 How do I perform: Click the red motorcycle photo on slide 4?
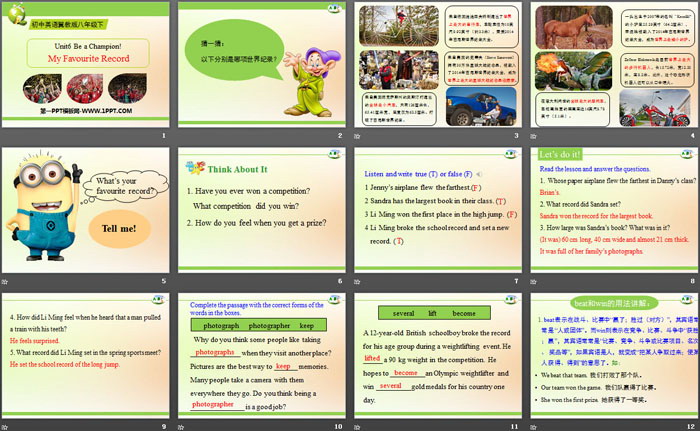[655, 108]
